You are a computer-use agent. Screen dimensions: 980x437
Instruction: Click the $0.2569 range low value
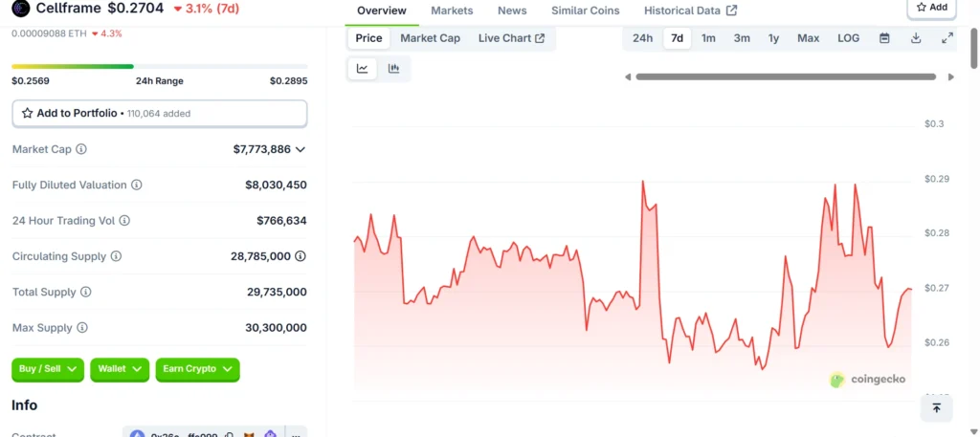31,81
